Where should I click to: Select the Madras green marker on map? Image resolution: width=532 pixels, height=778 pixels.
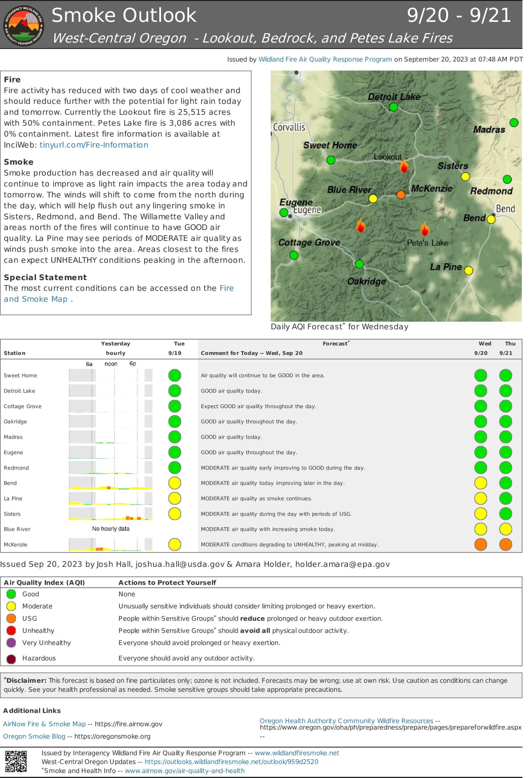pyautogui.click(x=514, y=122)
